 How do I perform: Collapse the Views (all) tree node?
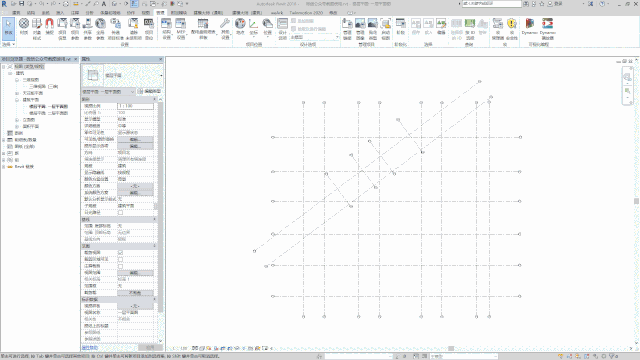[x=4, y=67]
